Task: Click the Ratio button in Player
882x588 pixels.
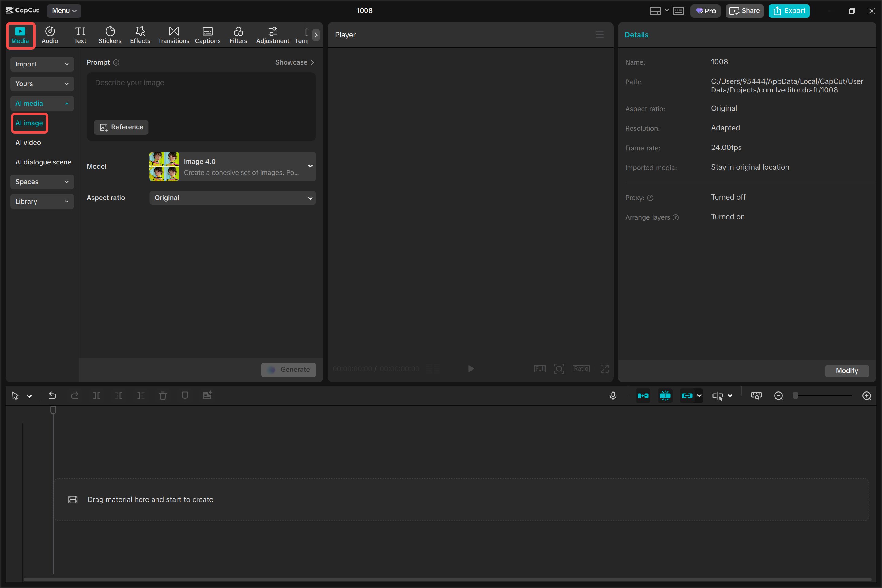Action: [581, 369]
